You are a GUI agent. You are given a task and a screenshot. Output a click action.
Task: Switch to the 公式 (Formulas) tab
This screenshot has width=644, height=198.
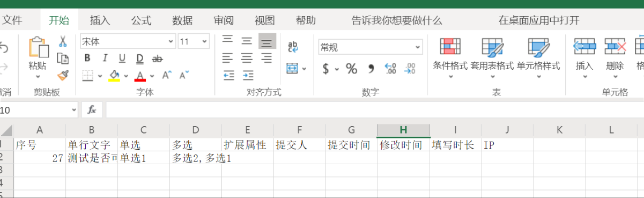point(141,20)
